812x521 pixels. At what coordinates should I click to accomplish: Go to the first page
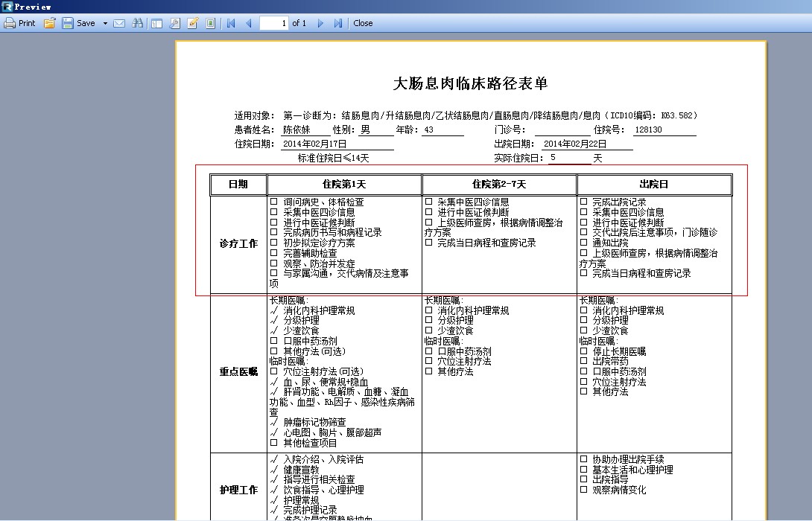pyautogui.click(x=231, y=23)
